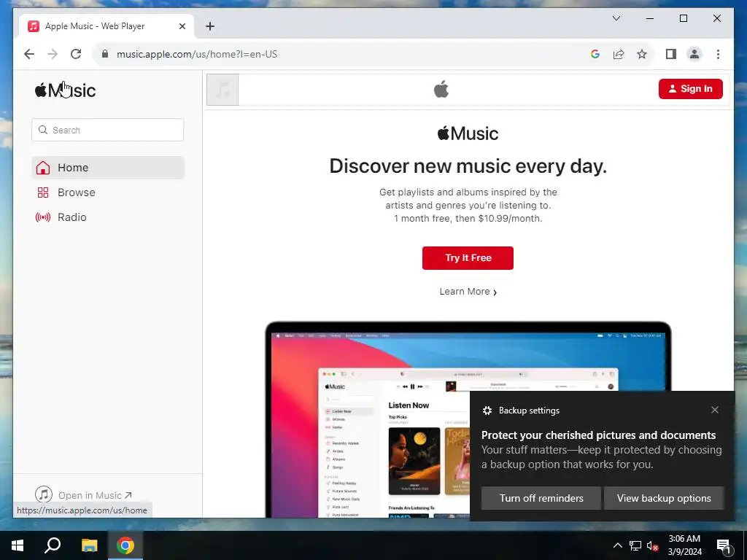Viewport: 747px width, 560px height.
Task: Click Open in Music link
Action: (x=94, y=495)
